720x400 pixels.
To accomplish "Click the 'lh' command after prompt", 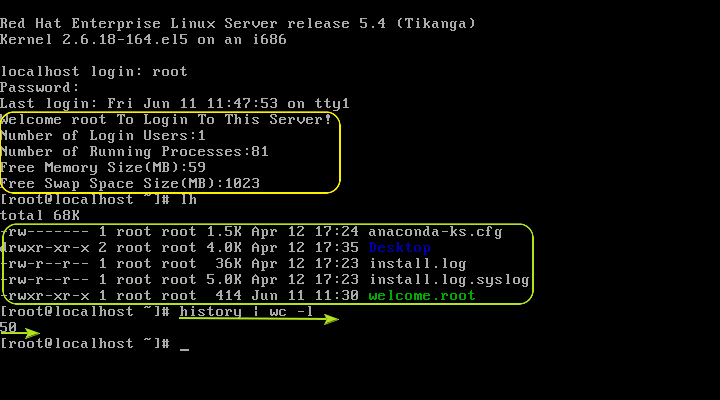I will pyautogui.click(x=189, y=199).
